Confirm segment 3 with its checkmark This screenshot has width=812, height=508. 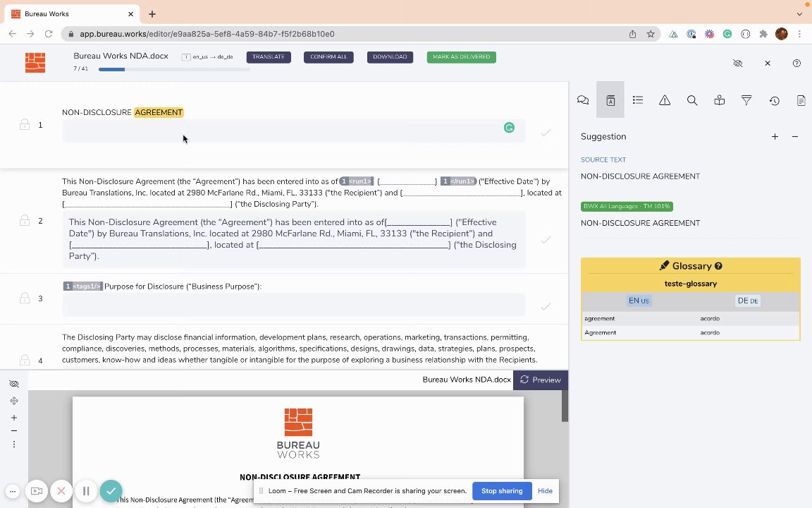[546, 306]
